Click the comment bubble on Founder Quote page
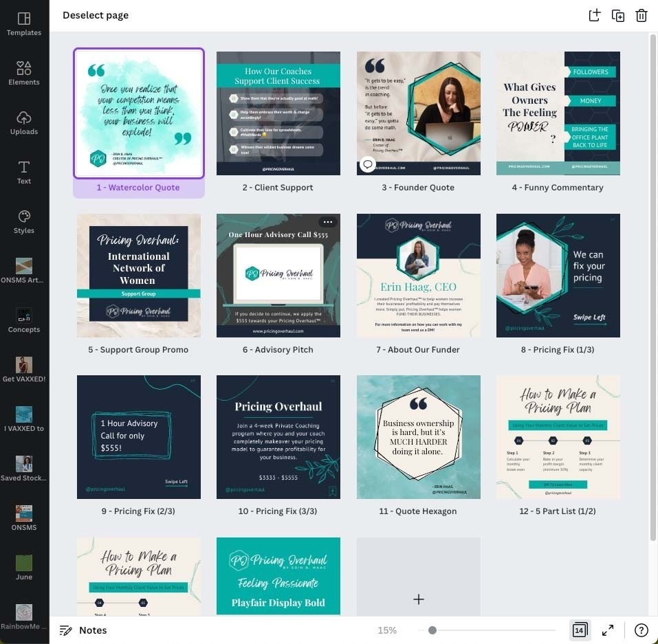 pyautogui.click(x=368, y=164)
